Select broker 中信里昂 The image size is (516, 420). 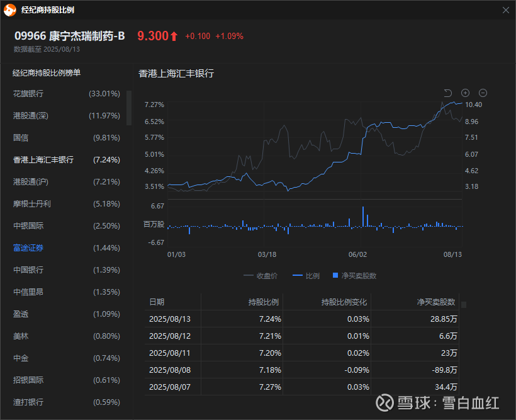coord(67,292)
